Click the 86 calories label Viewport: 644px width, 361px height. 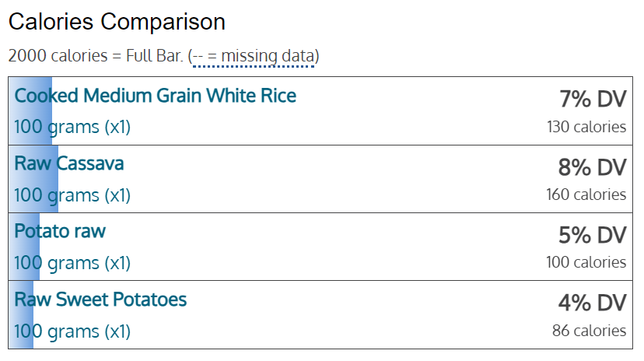tap(590, 331)
